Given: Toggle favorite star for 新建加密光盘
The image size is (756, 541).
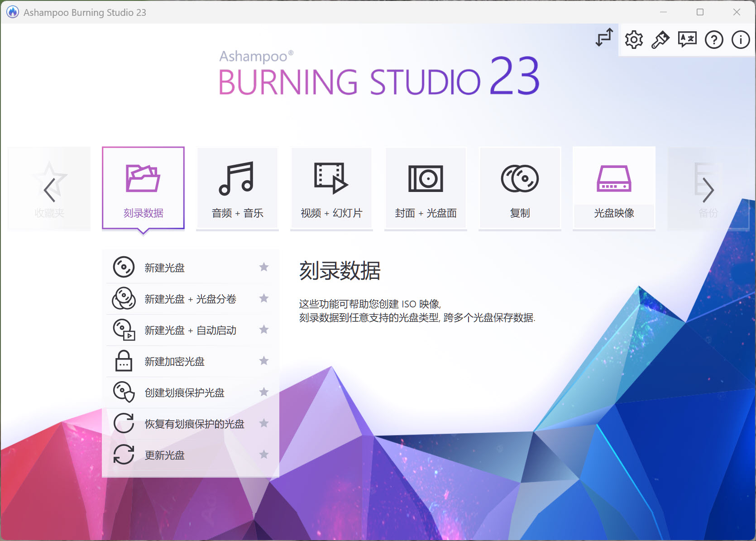Looking at the screenshot, I should 264,361.
